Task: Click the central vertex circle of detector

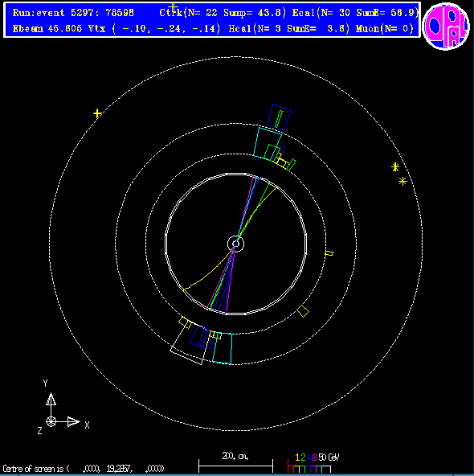Action: click(235, 244)
